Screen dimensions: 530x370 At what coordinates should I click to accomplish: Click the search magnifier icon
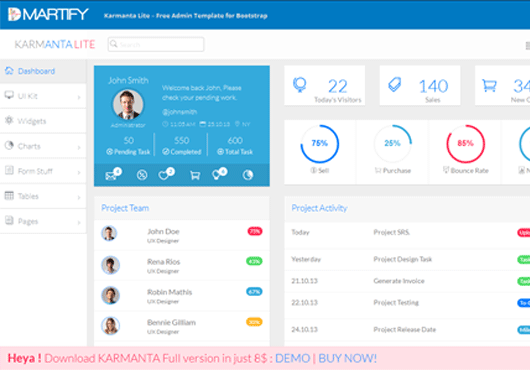pyautogui.click(x=114, y=44)
